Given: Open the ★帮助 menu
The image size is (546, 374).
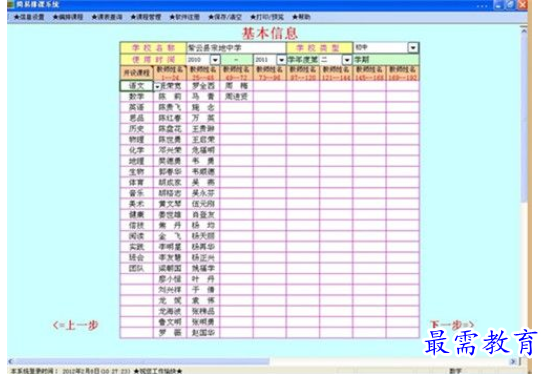Looking at the screenshot, I should pyautogui.click(x=301, y=17).
